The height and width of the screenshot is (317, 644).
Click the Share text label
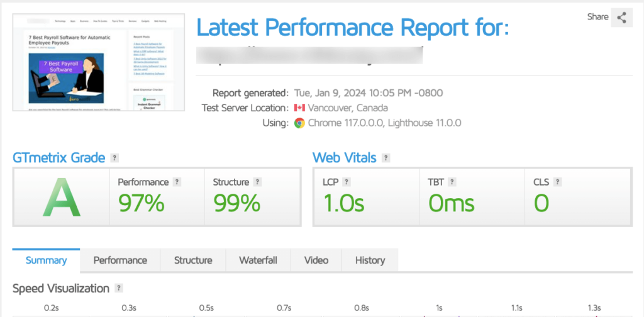[x=597, y=17]
